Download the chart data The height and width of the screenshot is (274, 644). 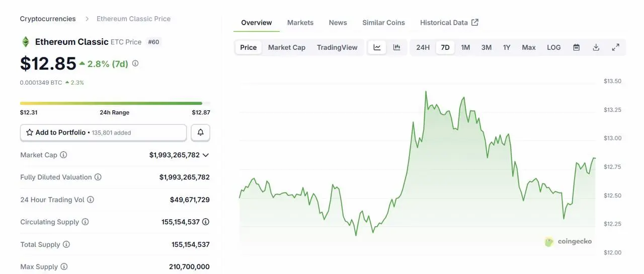pos(596,47)
